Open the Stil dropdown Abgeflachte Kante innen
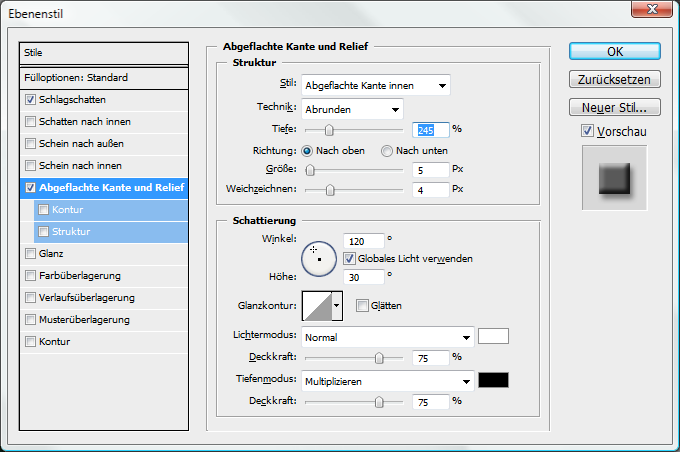Viewport: 680px width, 452px height. pyautogui.click(x=376, y=85)
